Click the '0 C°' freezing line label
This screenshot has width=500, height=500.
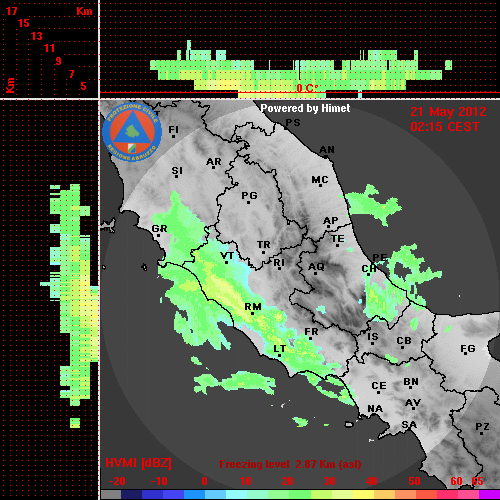click(x=307, y=88)
